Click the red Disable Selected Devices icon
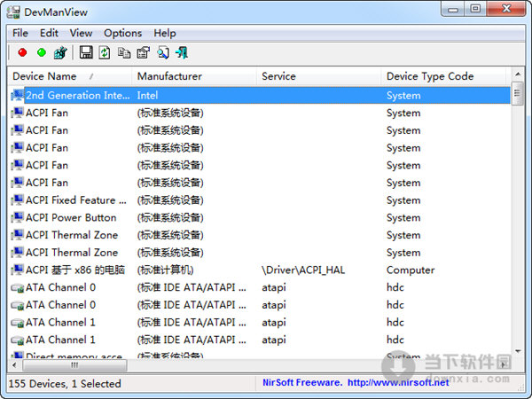The width and height of the screenshot is (532, 399). tap(22, 52)
